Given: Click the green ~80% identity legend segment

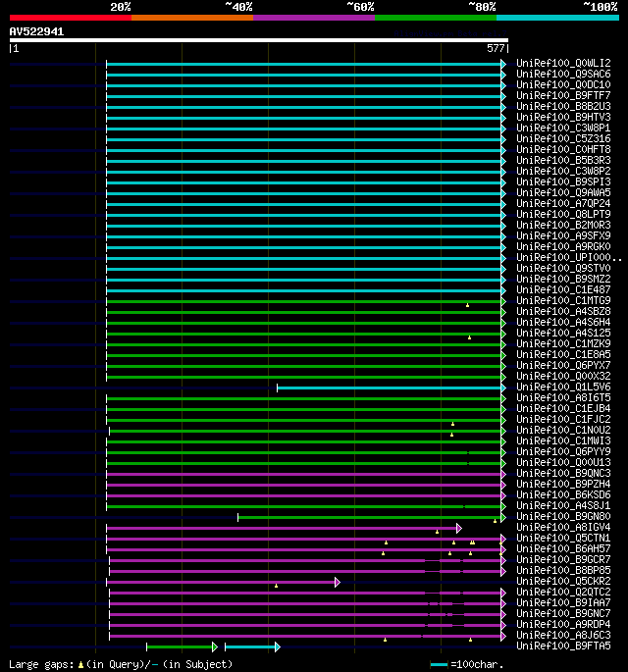Looking at the screenshot, I should (436, 18).
